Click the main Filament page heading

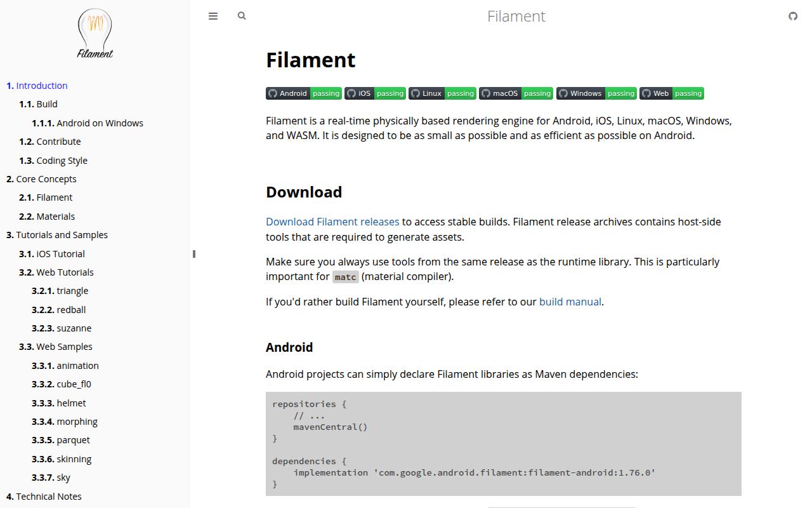(x=311, y=60)
